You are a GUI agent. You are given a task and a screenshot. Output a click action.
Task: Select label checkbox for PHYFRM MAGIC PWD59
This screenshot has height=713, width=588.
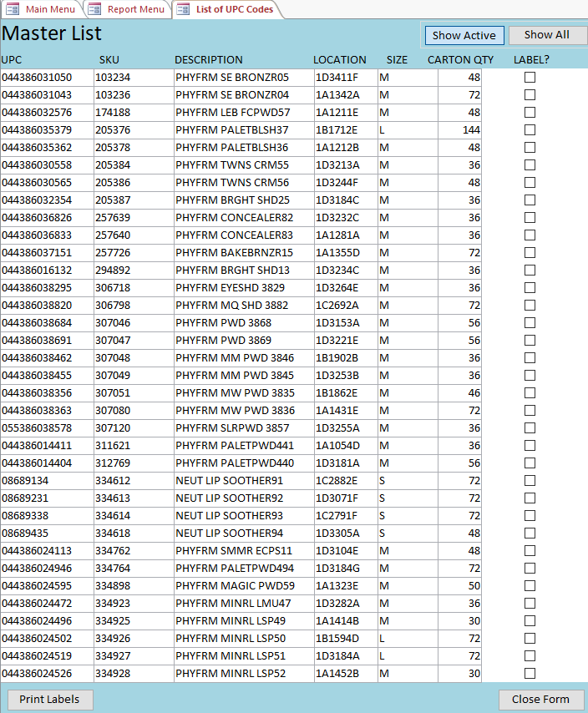530,586
